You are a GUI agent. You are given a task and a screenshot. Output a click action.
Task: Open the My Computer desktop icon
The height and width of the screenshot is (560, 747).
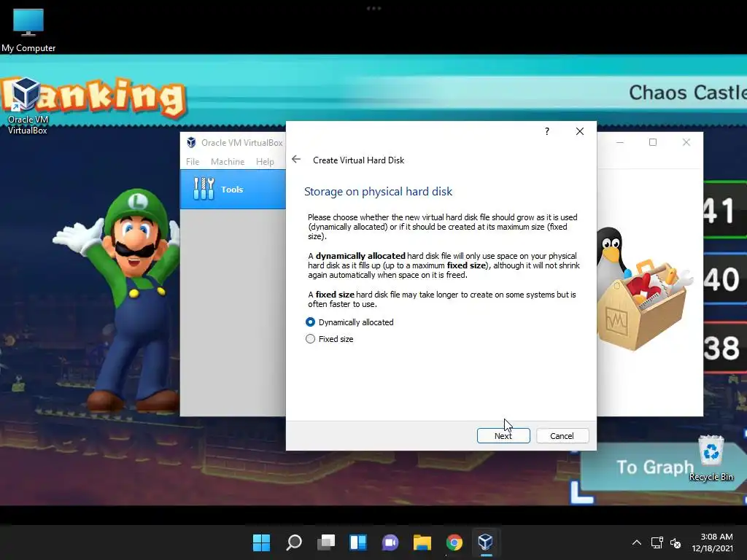(x=28, y=30)
